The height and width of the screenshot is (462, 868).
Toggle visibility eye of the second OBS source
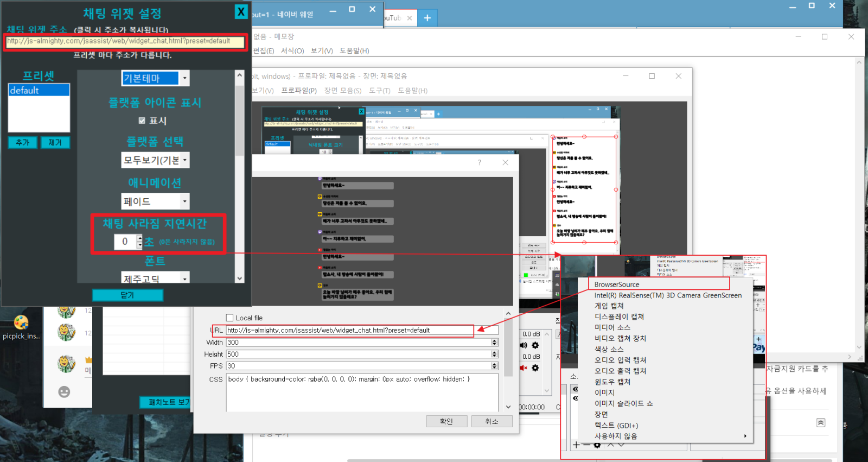(575, 398)
